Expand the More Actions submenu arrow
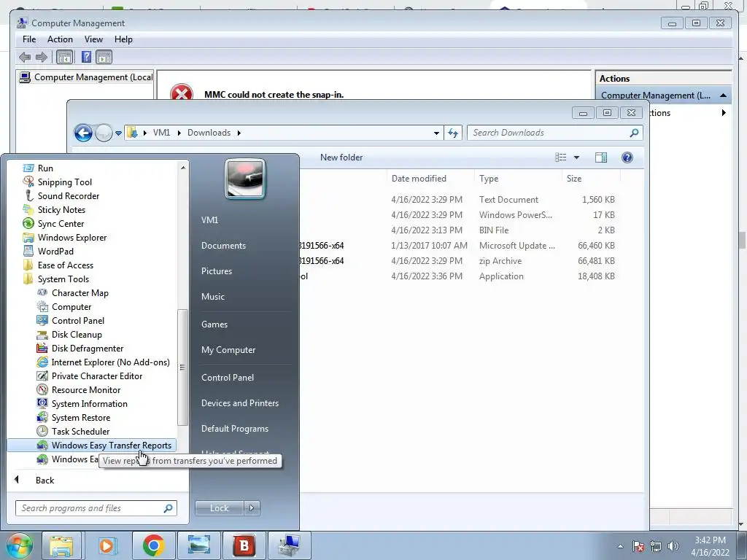Image resolution: width=747 pixels, height=560 pixels. click(x=724, y=113)
